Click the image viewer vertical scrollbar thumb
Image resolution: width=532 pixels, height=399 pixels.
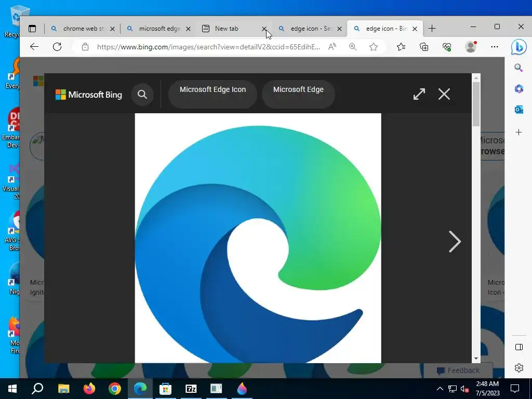click(476, 104)
